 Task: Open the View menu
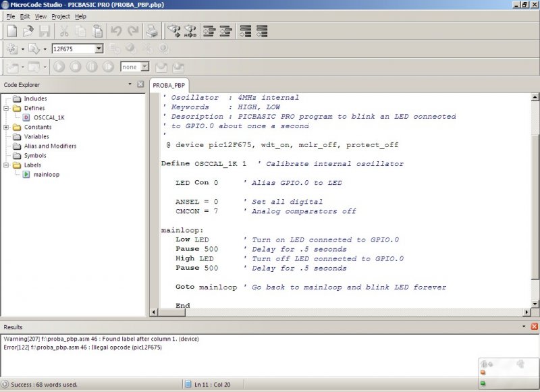click(x=40, y=16)
